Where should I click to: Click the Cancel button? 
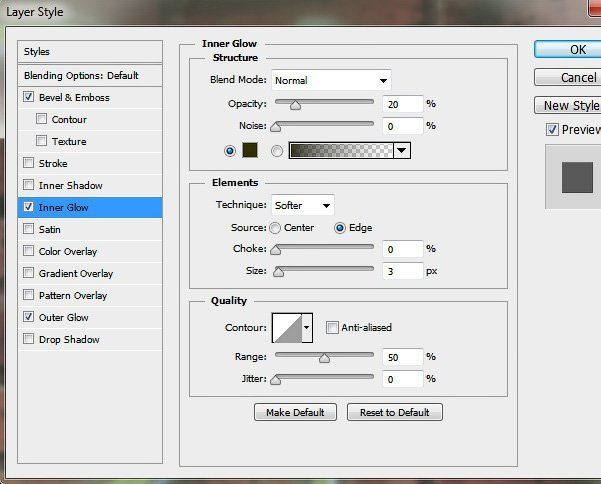pyautogui.click(x=568, y=77)
